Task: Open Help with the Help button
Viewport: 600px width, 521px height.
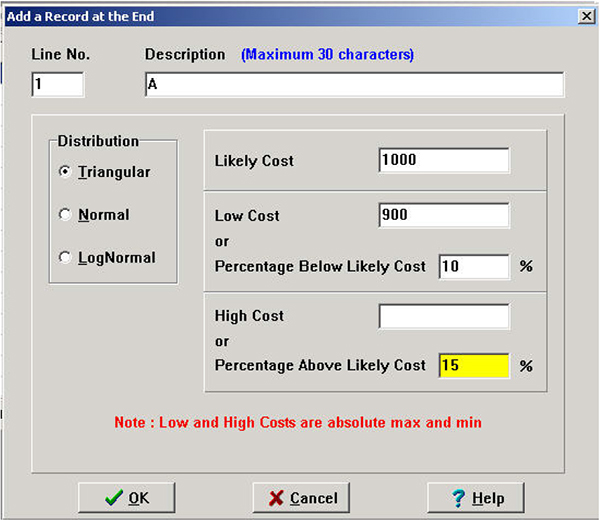Action: tap(476, 498)
